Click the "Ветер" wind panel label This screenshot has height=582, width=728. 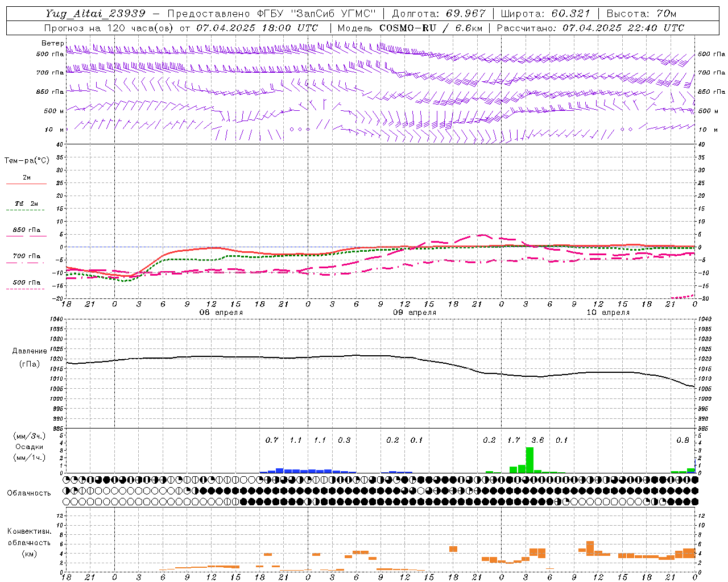[x=52, y=43]
